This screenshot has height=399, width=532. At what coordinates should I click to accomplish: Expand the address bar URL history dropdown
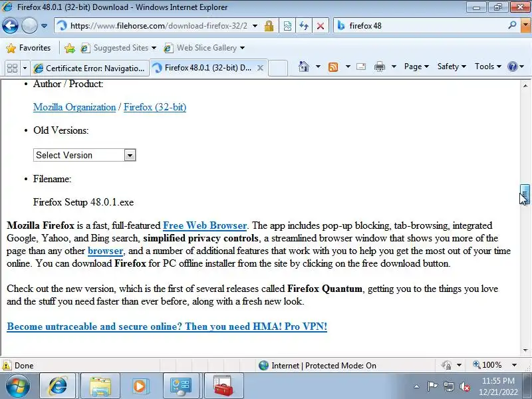pos(255,26)
